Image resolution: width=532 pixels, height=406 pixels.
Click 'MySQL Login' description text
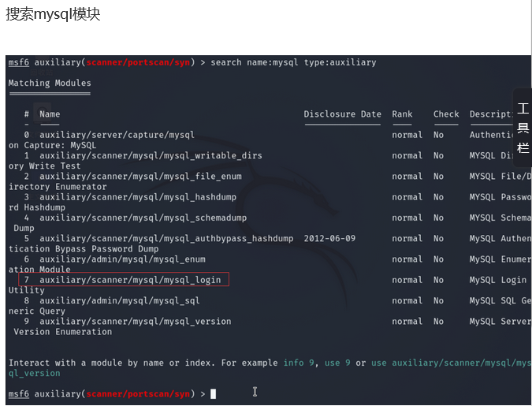coord(498,280)
